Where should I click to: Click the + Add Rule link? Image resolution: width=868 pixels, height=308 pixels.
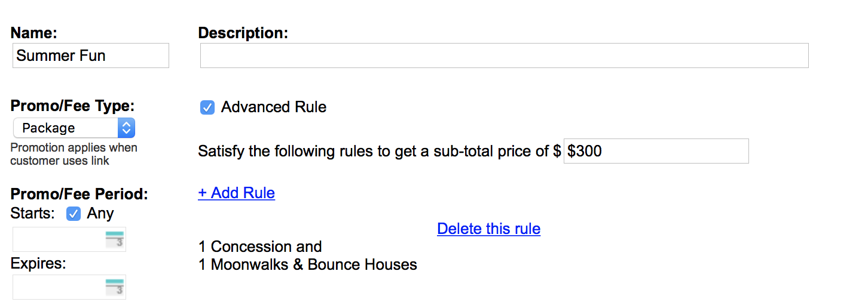coord(237,193)
